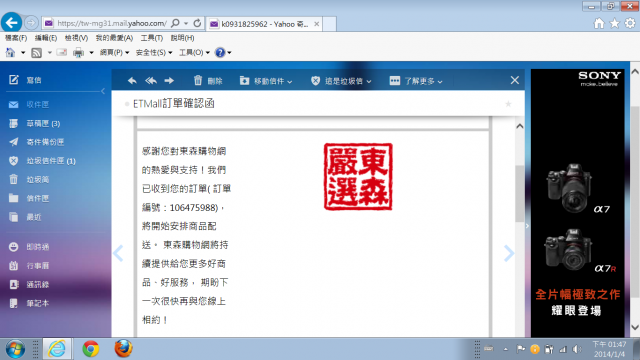Delete the mail with 刪除 button
Image resolution: width=640 pixels, height=360 pixels.
(208, 81)
